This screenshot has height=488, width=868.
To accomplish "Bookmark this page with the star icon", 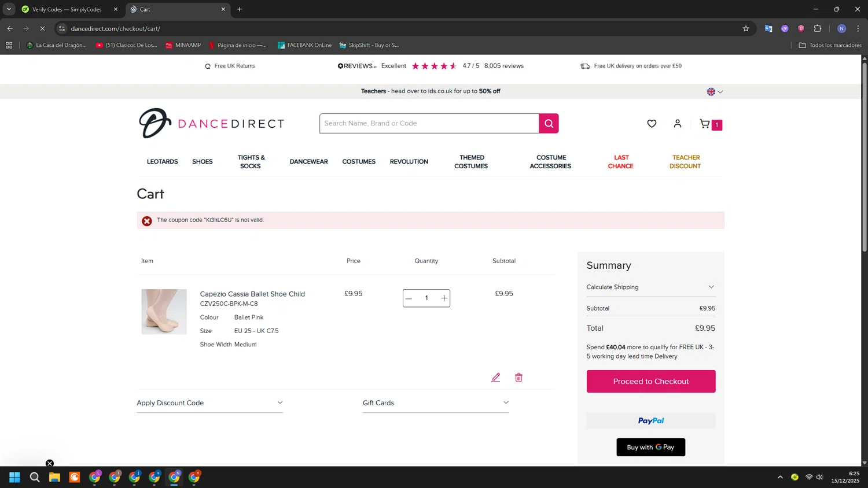I will pos(746,28).
